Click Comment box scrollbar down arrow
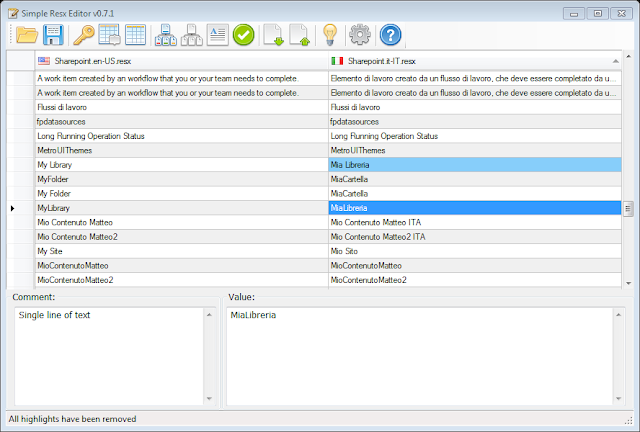The height and width of the screenshot is (432, 640). [x=209, y=399]
